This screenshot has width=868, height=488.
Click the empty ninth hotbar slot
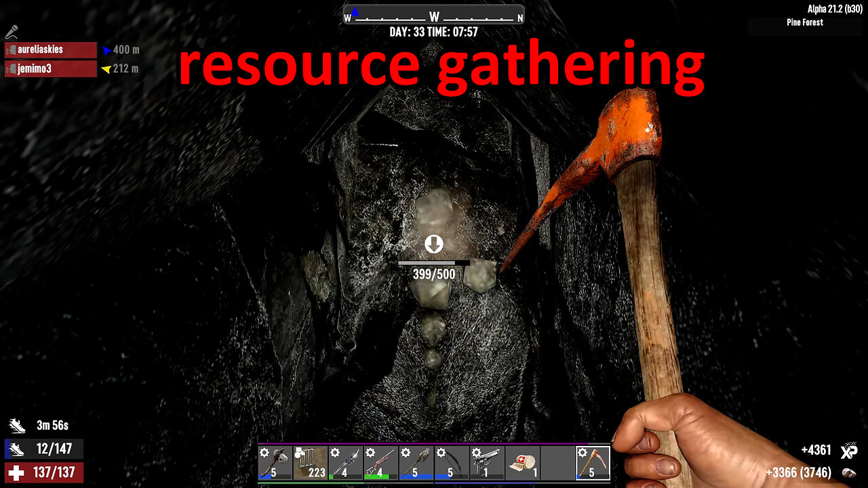(557, 463)
